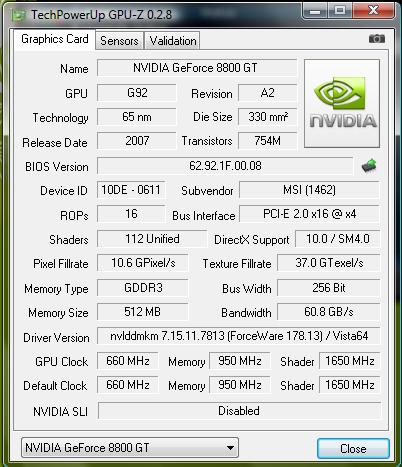Screen dimensions: 402x467
Task: Switch to the Validation tab
Action: (173, 41)
